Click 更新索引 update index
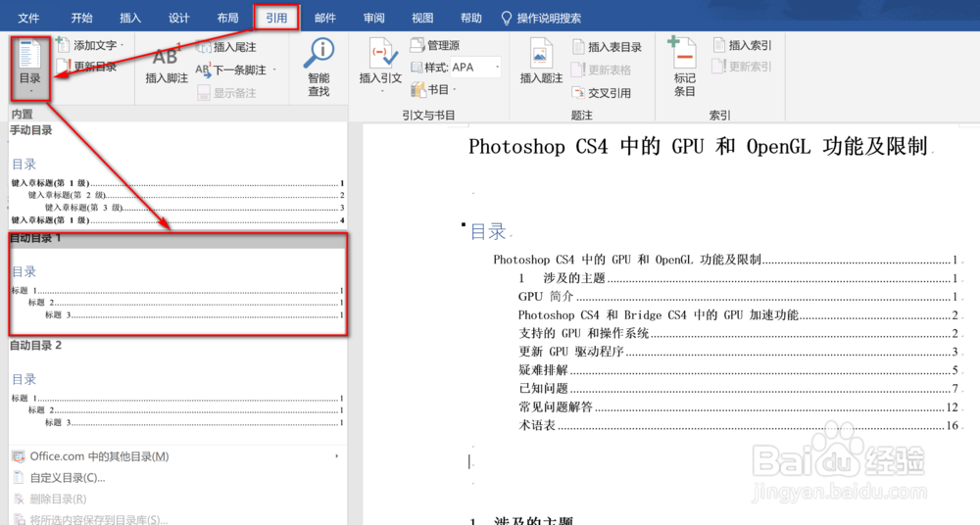This screenshot has height=525, width=980. tap(743, 66)
